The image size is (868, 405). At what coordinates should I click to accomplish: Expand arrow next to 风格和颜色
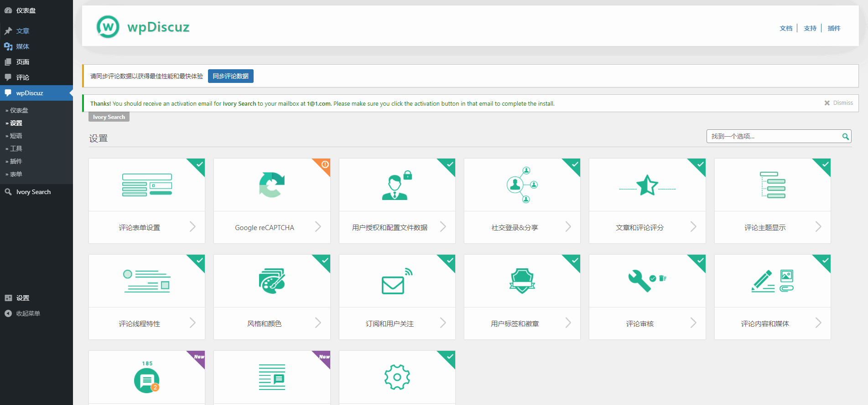(x=318, y=323)
